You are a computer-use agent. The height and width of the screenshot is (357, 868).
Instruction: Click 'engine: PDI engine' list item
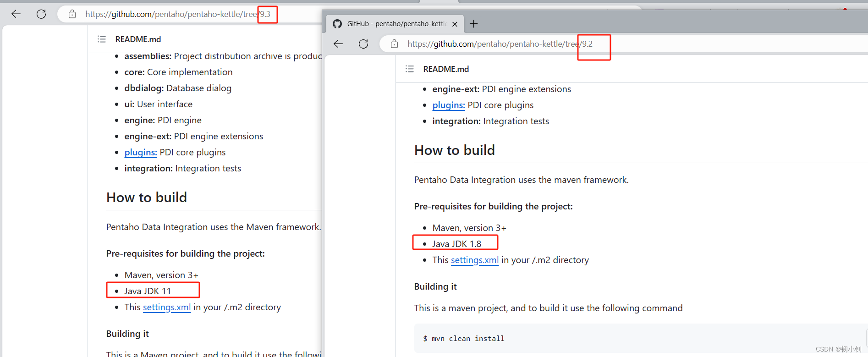click(x=163, y=120)
